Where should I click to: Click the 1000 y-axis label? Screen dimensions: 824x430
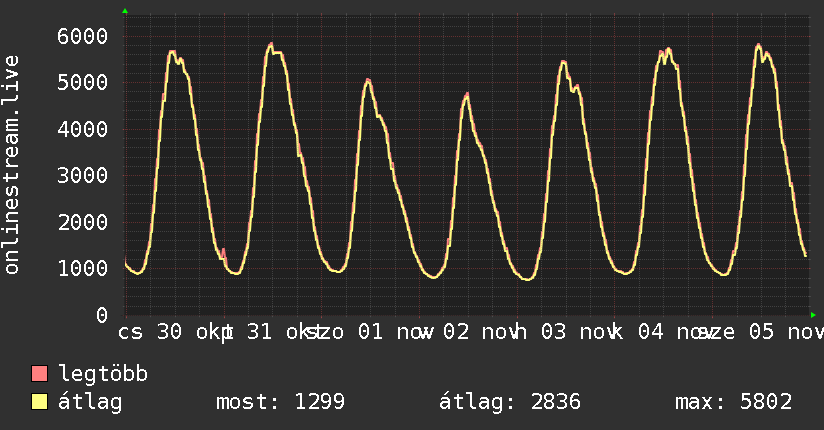83,269
